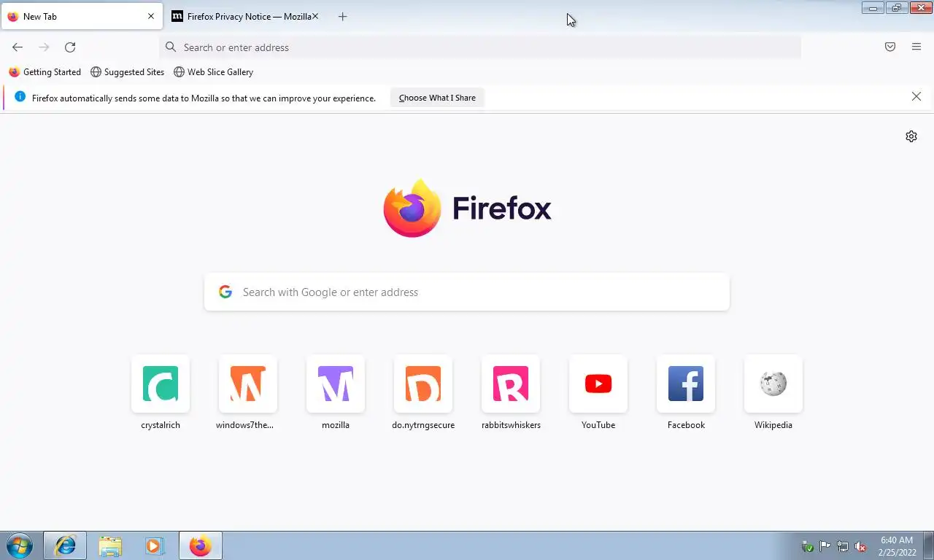Open the Web Slice Gallery bookmark
The width and height of the screenshot is (934, 560).
pyautogui.click(x=213, y=72)
